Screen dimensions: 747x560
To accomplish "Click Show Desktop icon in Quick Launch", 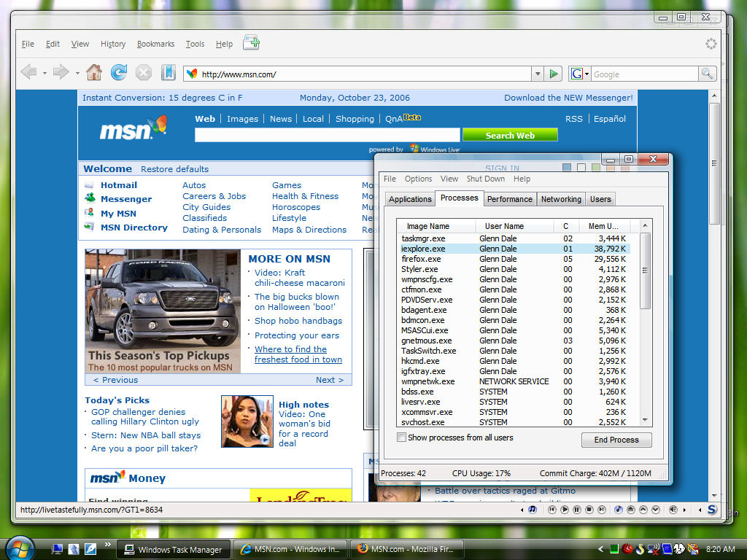I will 58,549.
